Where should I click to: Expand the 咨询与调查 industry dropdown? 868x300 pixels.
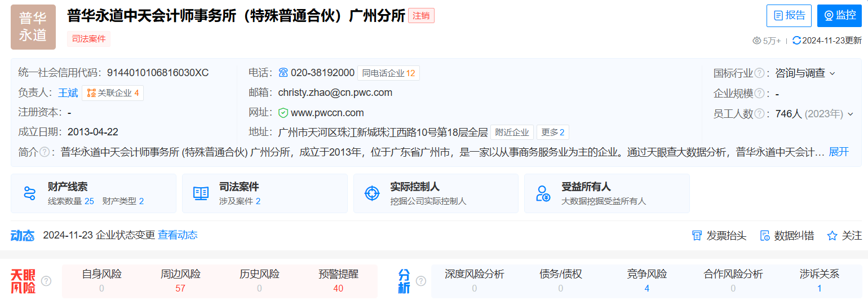pyautogui.click(x=832, y=73)
